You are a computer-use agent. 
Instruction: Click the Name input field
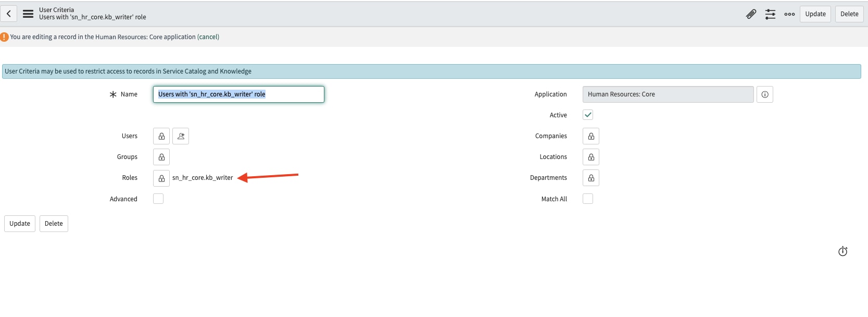(238, 94)
